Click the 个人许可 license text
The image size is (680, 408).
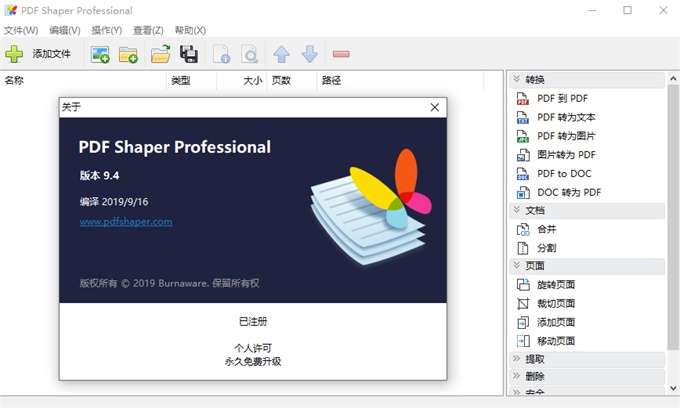point(253,348)
